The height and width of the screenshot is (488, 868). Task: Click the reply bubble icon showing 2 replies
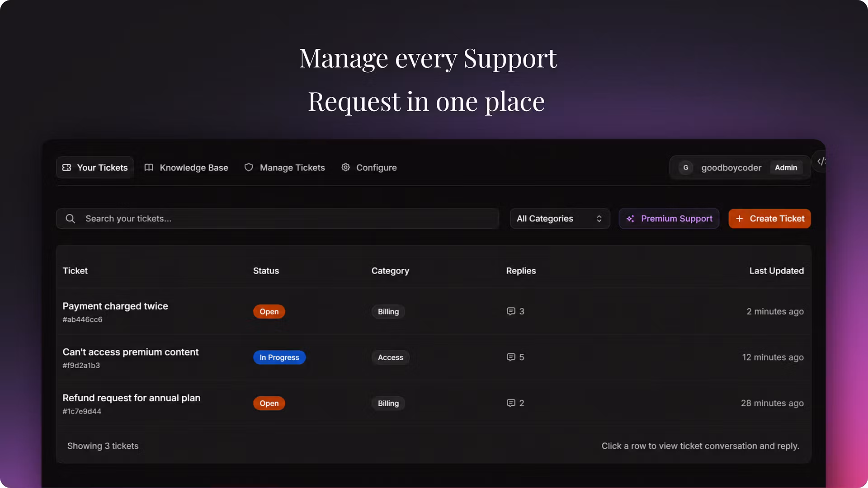click(511, 403)
